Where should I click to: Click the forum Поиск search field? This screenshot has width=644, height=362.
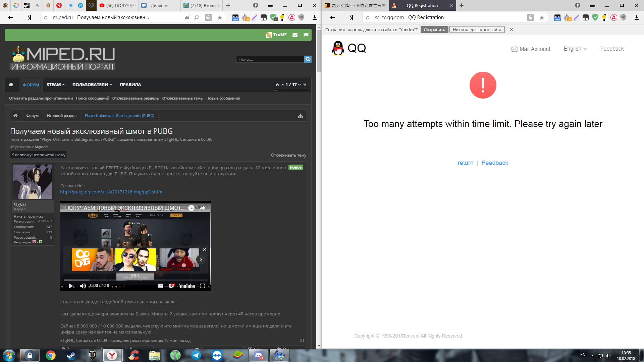pyautogui.click(x=270, y=59)
